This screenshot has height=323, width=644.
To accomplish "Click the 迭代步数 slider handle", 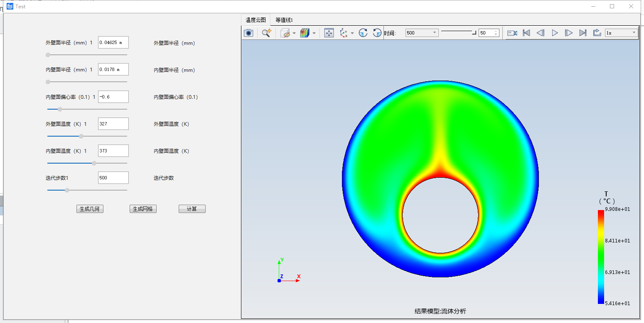I will (x=67, y=190).
